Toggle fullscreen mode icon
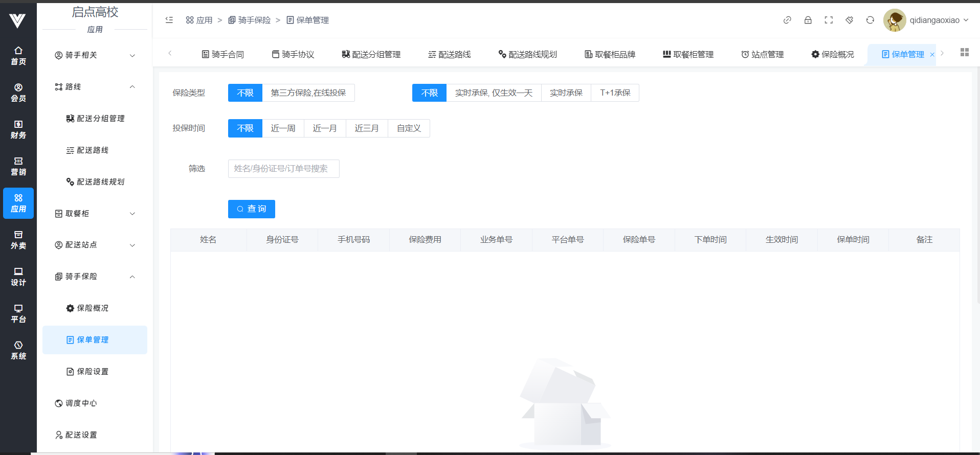Screen dimensions: 980x455 [829, 20]
